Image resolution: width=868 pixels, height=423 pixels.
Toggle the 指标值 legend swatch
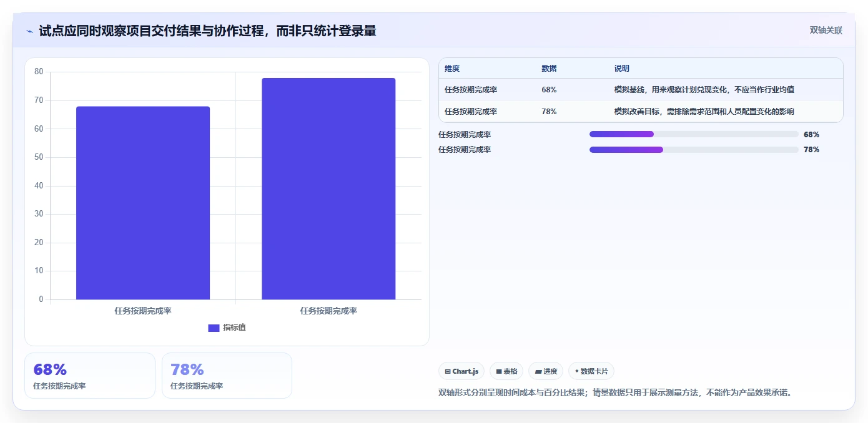(x=214, y=328)
